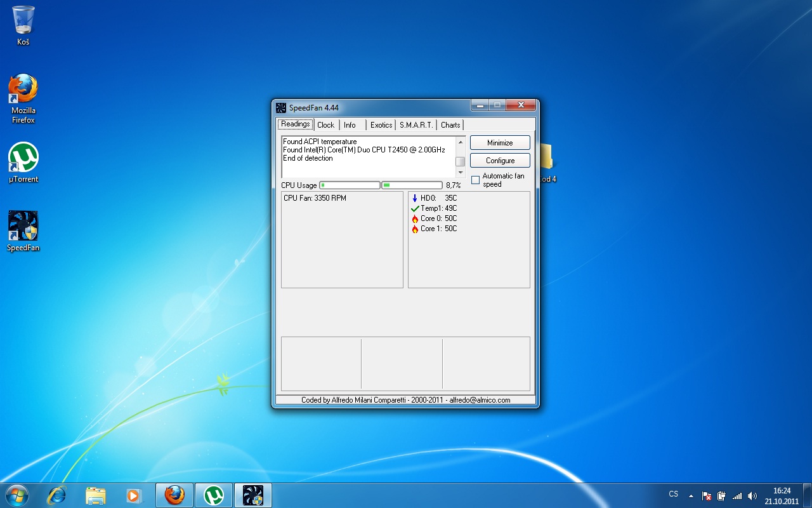Click 'End of detection' log line
This screenshot has width=812, height=508.
308,158
